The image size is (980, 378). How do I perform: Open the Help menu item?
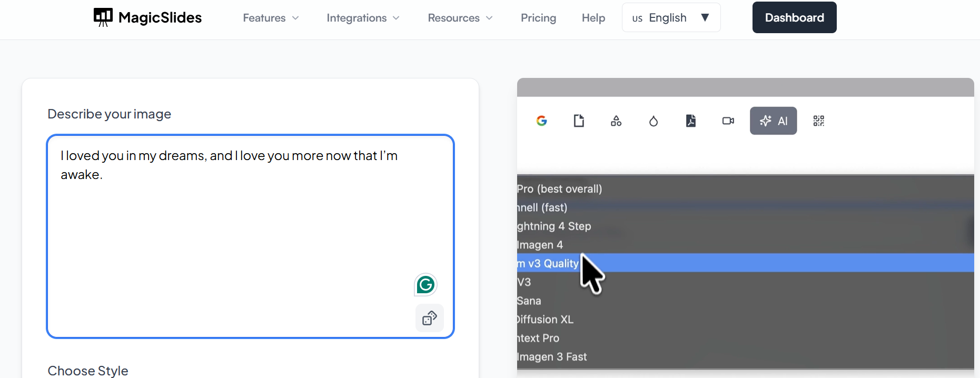coord(593,18)
